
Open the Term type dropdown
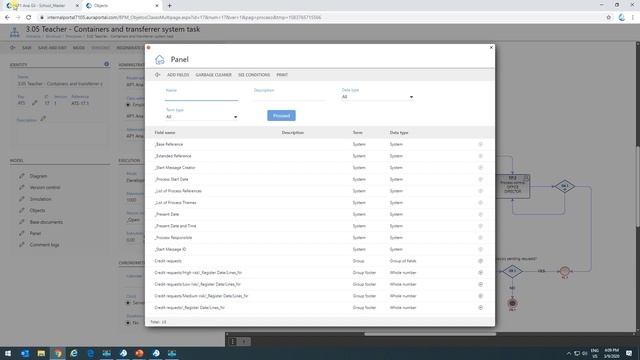pyautogui.click(x=202, y=117)
